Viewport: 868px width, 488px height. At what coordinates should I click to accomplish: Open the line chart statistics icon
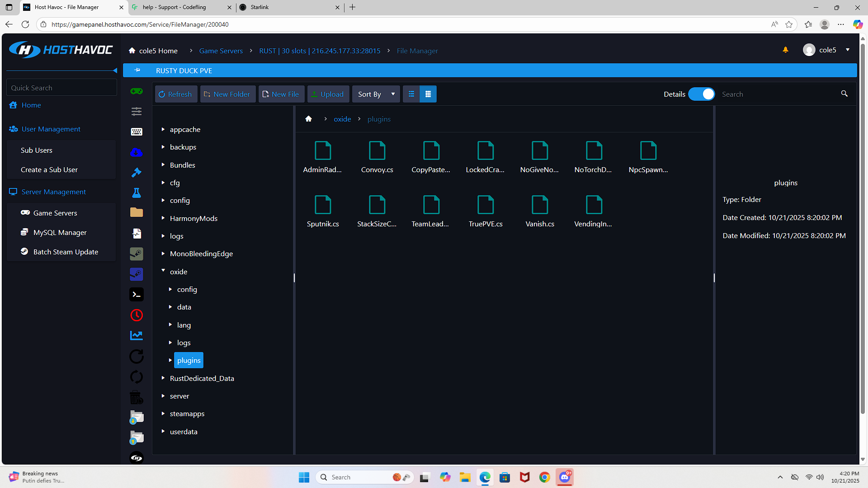tap(137, 335)
